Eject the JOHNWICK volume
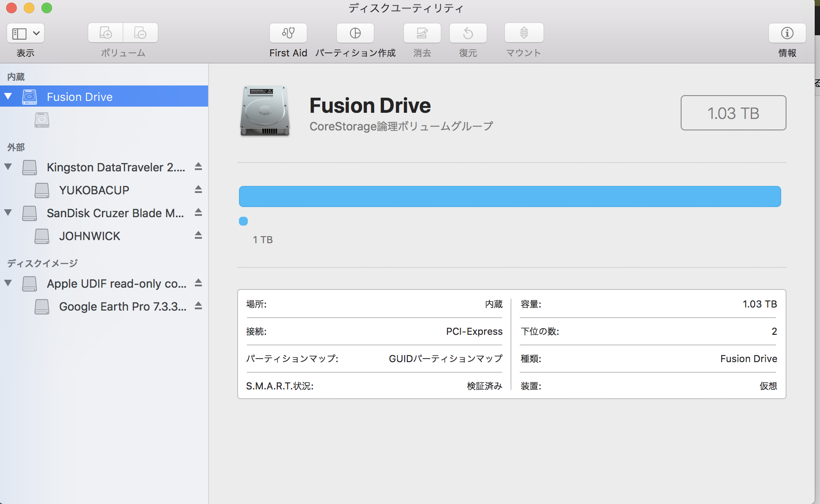820x504 pixels. coord(198,235)
